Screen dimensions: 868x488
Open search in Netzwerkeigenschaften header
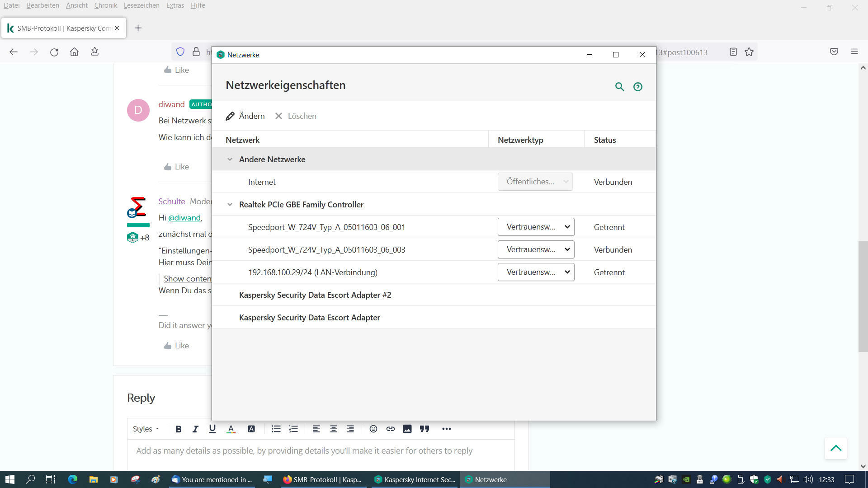pos(619,87)
